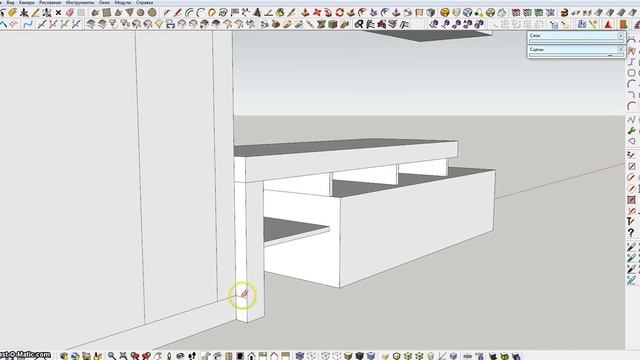This screenshot has height=360, width=640.
Task: Select the Zoom magnifier tool in bottom toolbar
Action: coord(111,356)
